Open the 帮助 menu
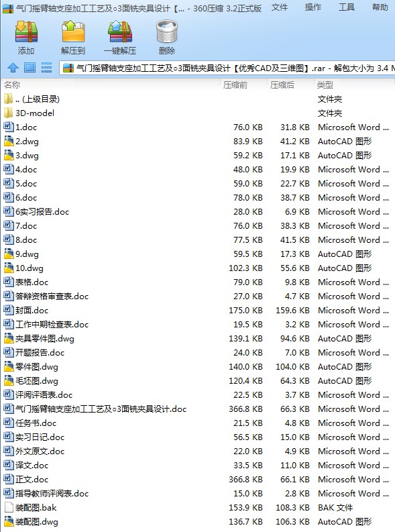 (x=380, y=7)
